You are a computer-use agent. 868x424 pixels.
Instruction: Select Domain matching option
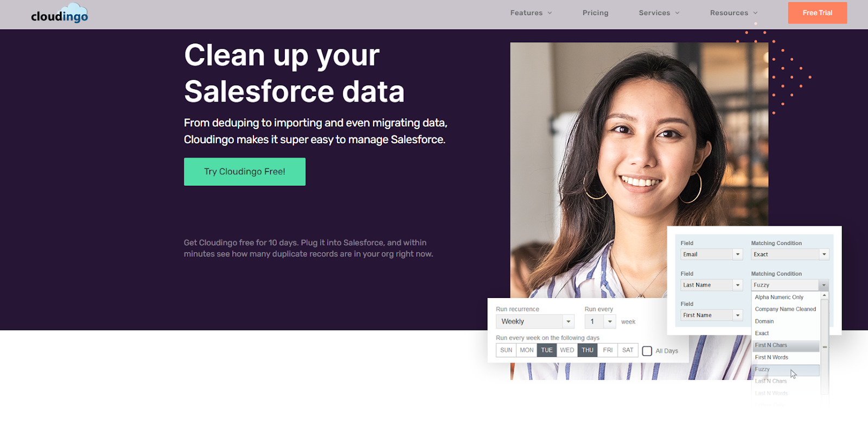[x=786, y=321]
